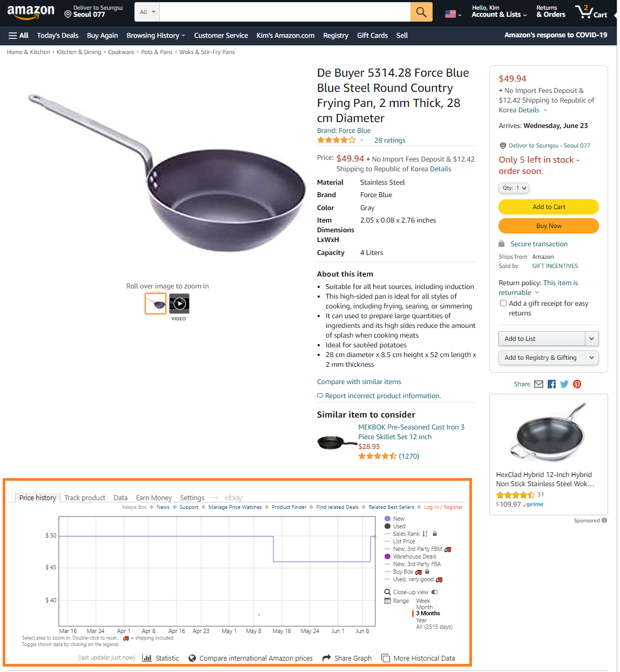Share on Facebook icon
The height and width of the screenshot is (672, 620).
pos(551,384)
